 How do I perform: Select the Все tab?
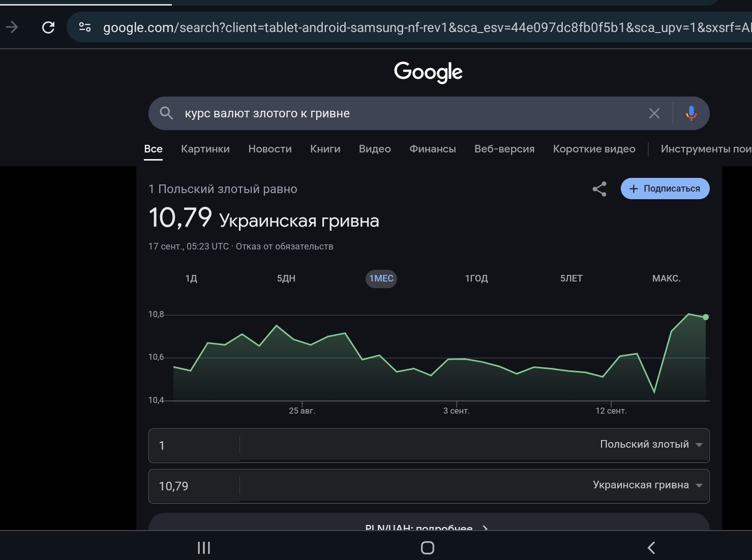tap(153, 149)
